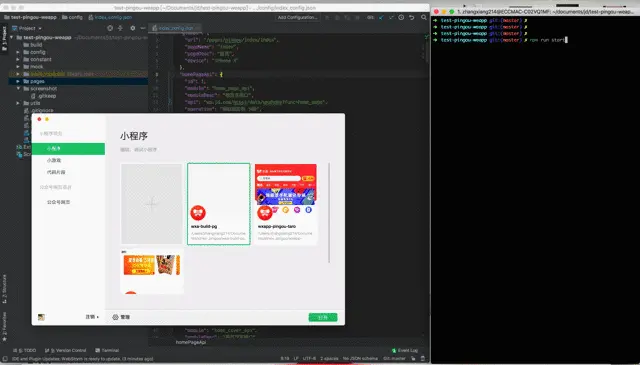Select the .gitignore file in the project tree

click(x=39, y=110)
